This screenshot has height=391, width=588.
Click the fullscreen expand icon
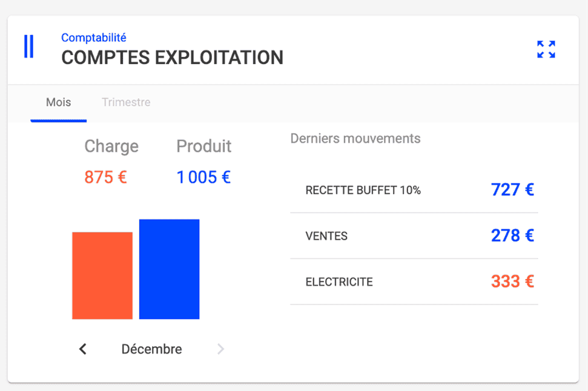pos(546,49)
